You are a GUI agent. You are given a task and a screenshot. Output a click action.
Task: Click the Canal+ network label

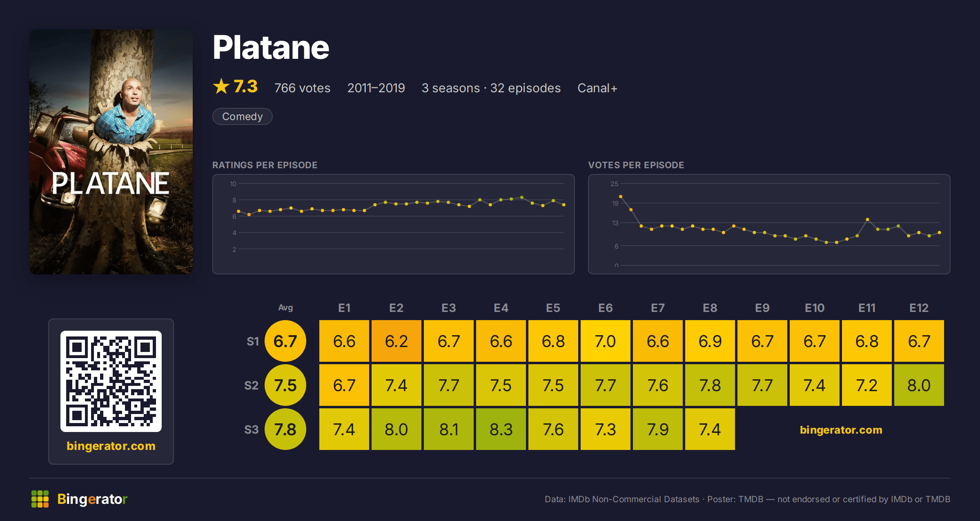pos(597,88)
